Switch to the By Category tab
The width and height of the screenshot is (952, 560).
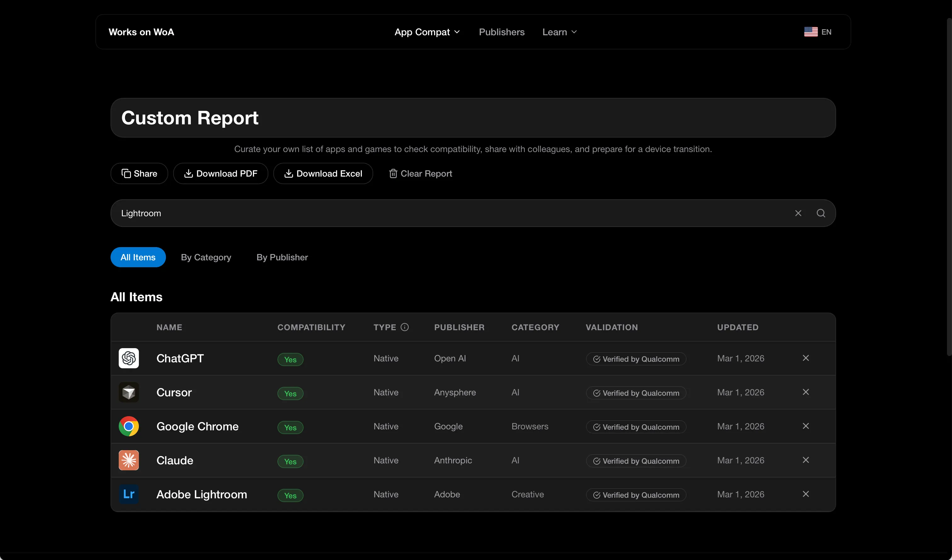coord(206,257)
